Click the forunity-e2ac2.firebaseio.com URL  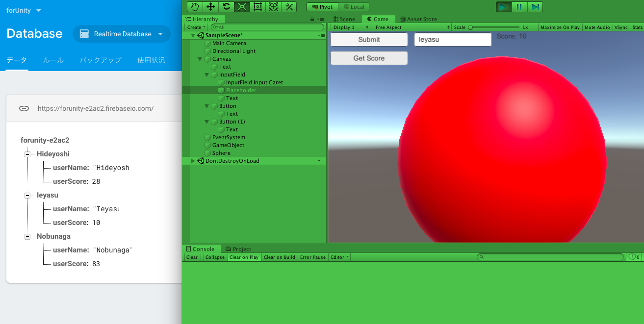click(x=96, y=108)
